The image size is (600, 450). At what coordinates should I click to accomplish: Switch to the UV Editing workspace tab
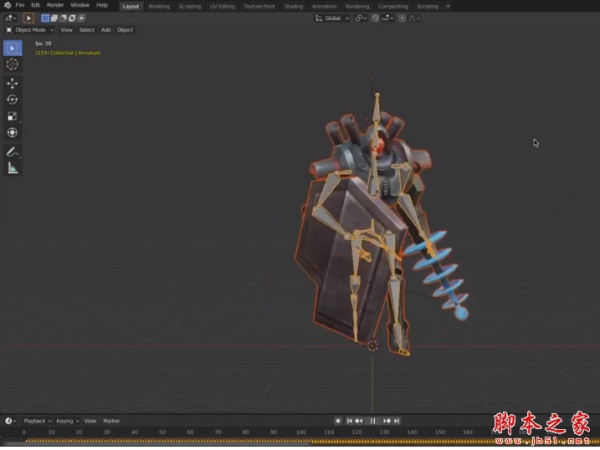tap(224, 6)
